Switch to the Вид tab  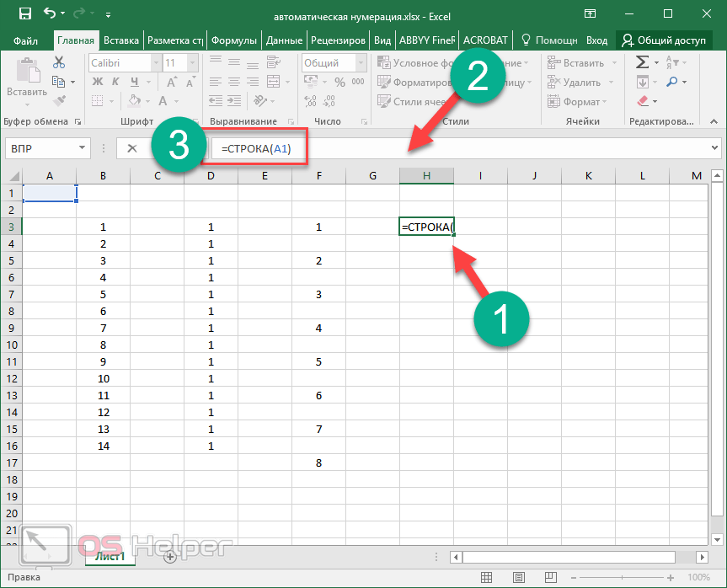coord(382,40)
